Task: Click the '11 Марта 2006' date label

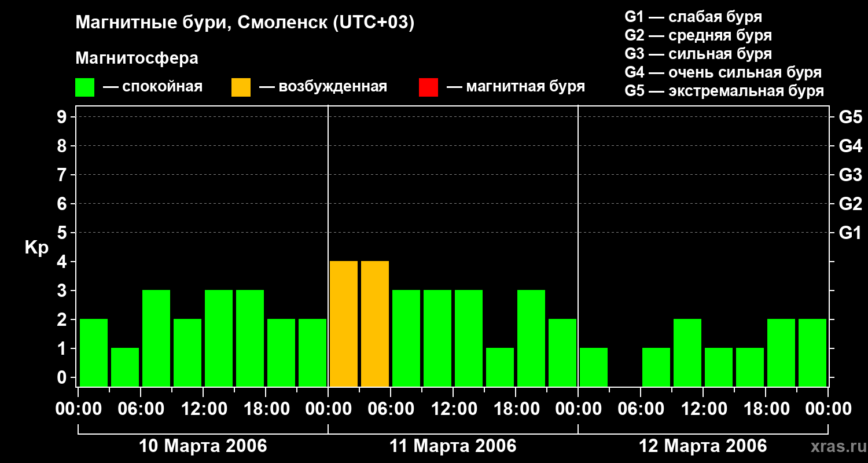Action: click(x=453, y=446)
